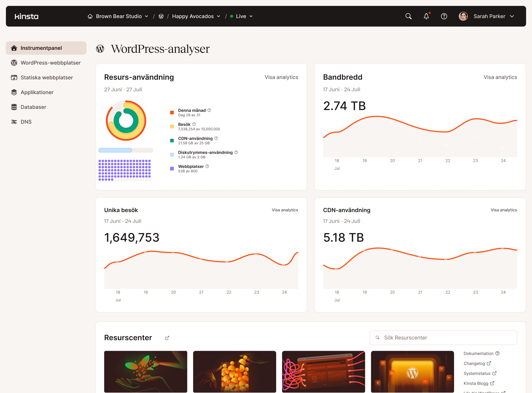The image size is (532, 393).
Task: Click Visa analytics on Bandbredd card
Action: click(x=500, y=77)
